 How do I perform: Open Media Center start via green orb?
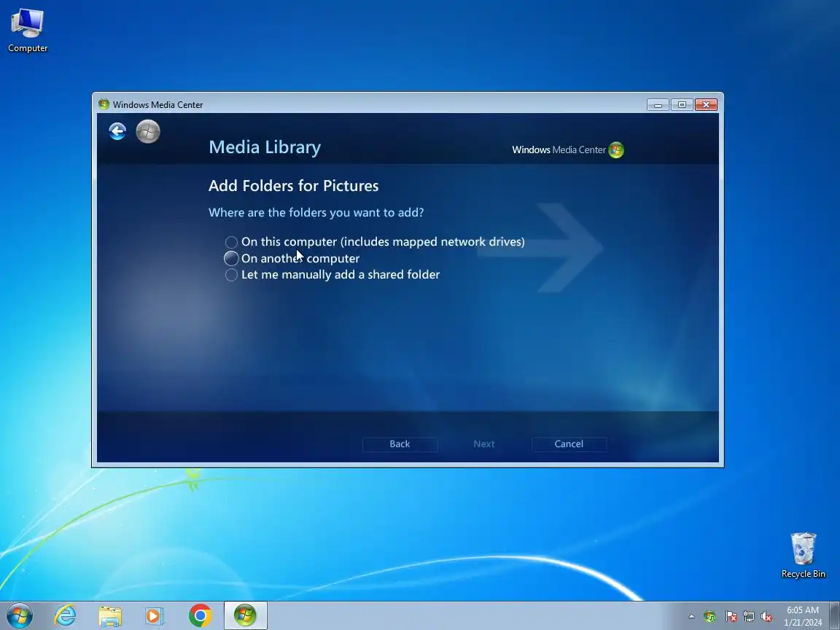(x=148, y=131)
